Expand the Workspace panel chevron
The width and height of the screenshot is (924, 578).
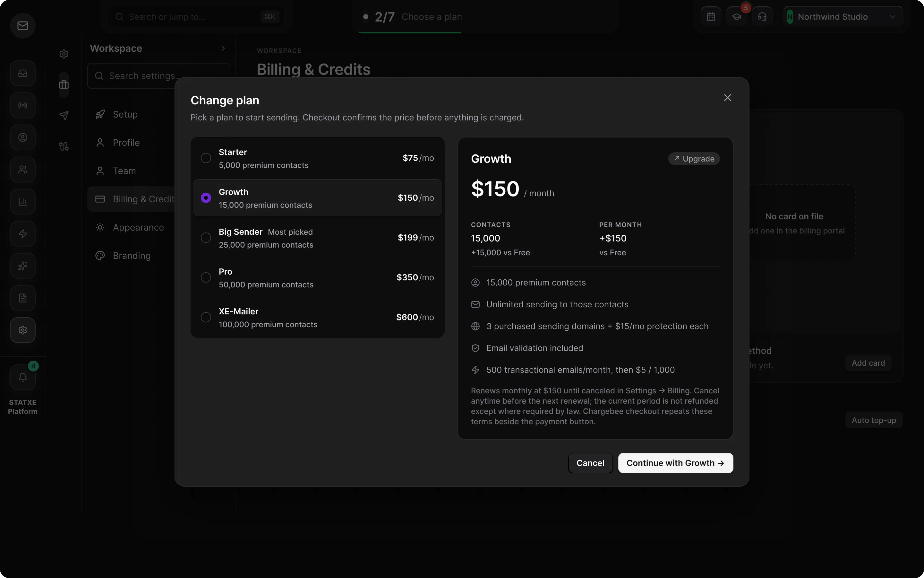pos(223,48)
